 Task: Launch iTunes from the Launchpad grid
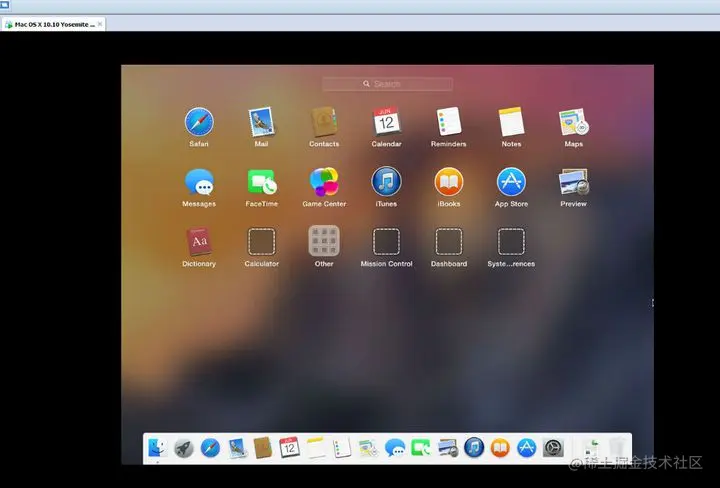[x=386, y=181]
